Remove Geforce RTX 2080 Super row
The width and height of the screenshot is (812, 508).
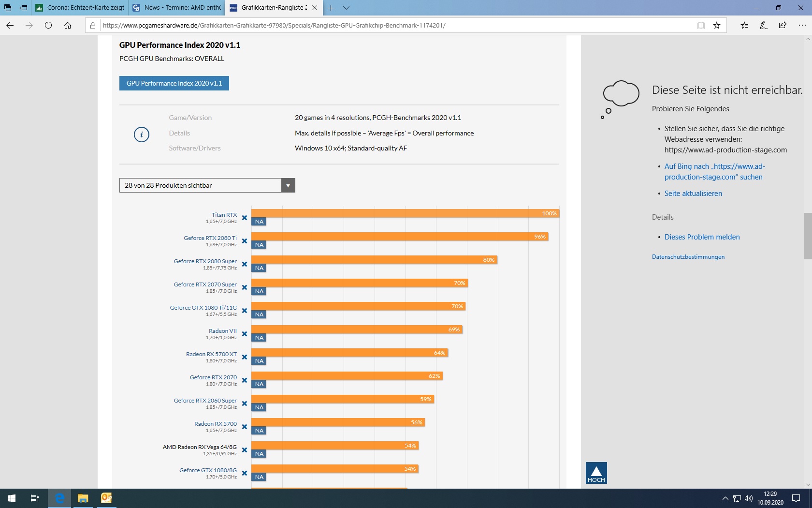(245, 264)
